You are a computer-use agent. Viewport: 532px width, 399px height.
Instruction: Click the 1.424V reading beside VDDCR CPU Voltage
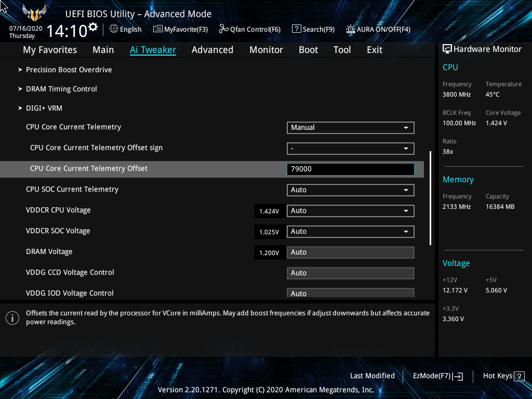click(269, 211)
